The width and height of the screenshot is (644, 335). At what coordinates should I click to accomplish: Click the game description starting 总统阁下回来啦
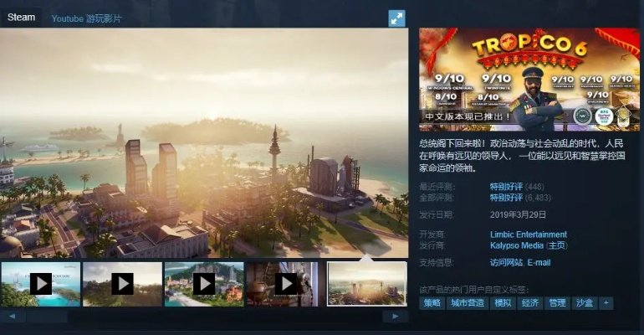click(522, 156)
